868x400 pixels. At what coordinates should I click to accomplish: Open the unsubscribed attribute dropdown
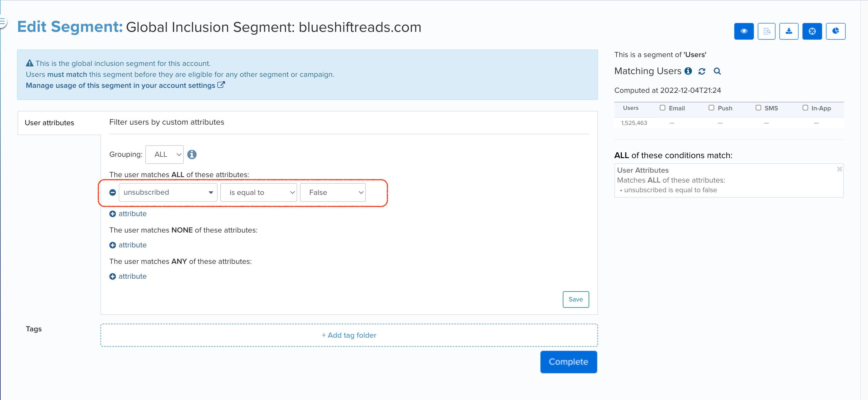[x=168, y=192]
